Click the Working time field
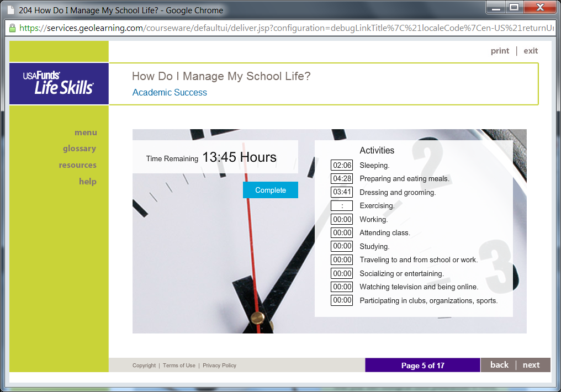The width and height of the screenshot is (561, 392). (x=342, y=219)
